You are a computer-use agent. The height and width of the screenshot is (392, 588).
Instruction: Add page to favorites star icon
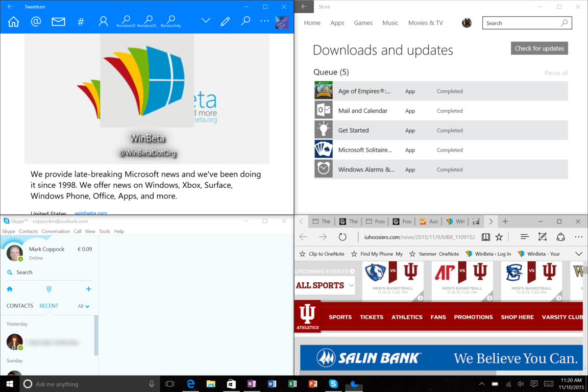click(x=499, y=237)
